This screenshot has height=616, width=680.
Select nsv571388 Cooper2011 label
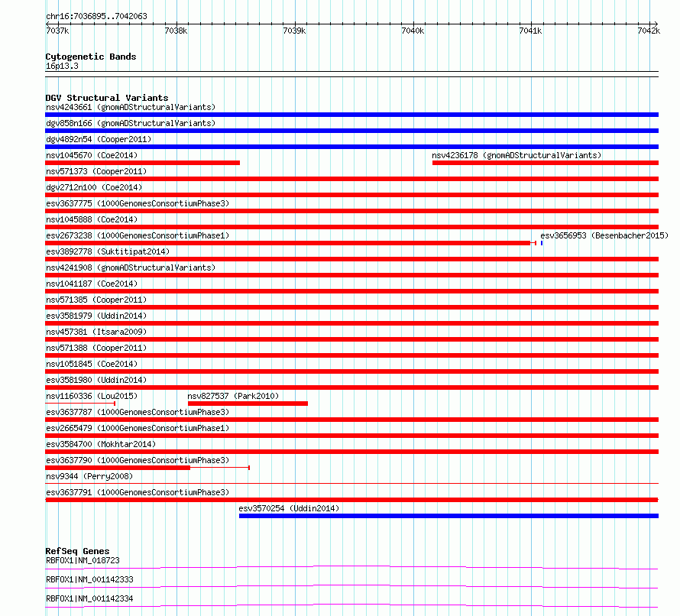click(96, 348)
